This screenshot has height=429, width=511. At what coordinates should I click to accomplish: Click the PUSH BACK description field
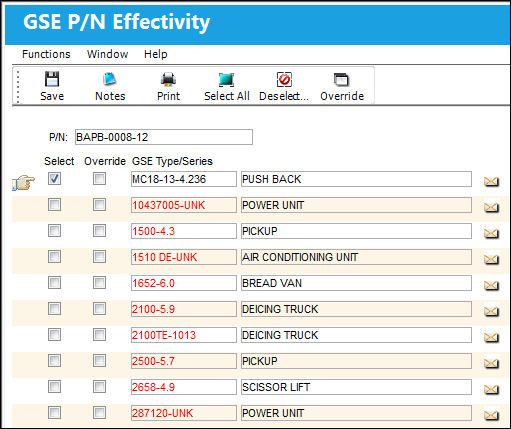click(356, 179)
